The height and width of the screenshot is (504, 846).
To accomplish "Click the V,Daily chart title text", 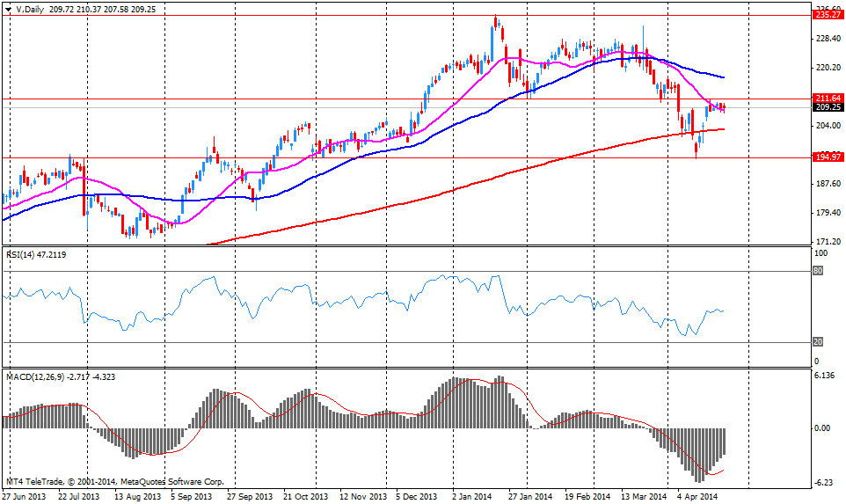I will (31, 9).
